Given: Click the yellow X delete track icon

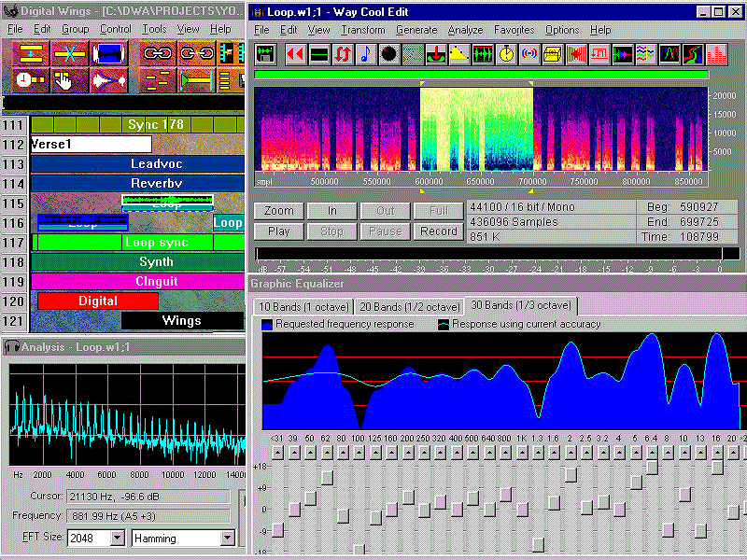Looking at the screenshot, I should (69, 53).
